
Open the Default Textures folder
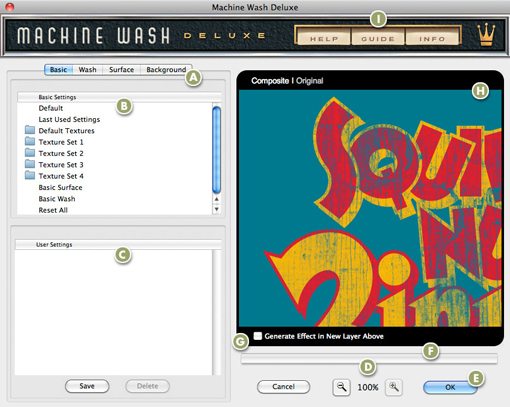pyautogui.click(x=30, y=130)
